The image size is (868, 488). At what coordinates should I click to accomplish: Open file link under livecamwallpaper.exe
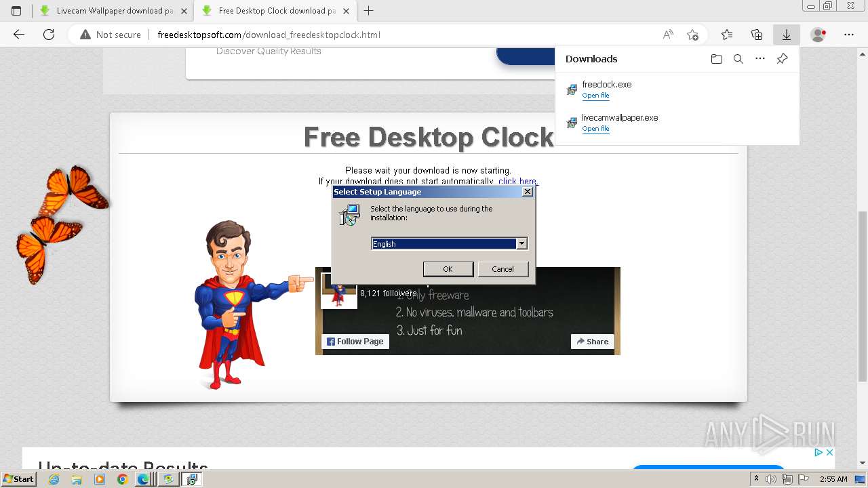(x=595, y=129)
